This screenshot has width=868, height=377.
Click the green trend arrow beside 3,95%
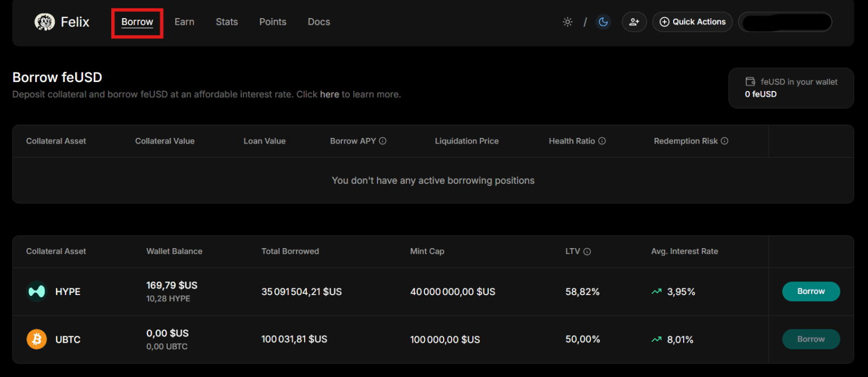[656, 291]
